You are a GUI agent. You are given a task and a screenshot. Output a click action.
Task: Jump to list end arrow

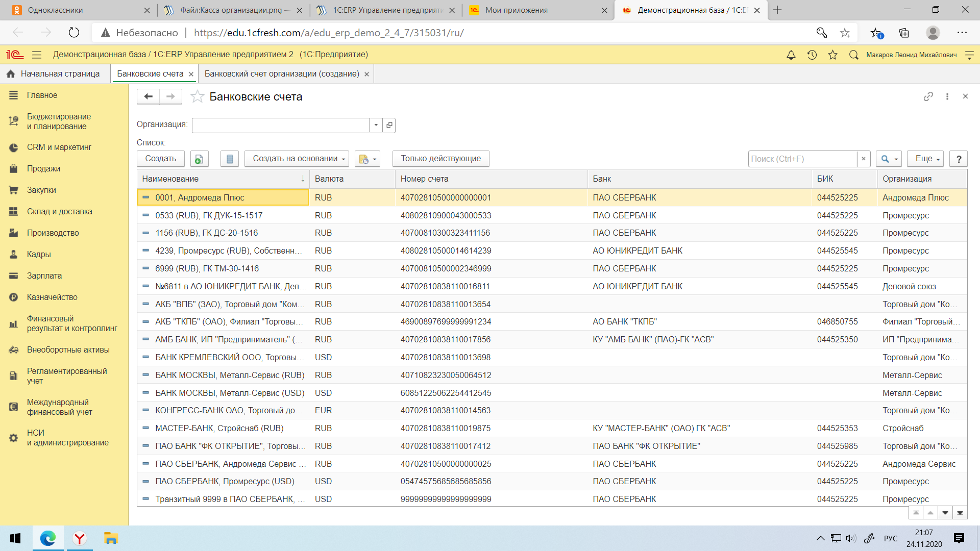tap(960, 513)
